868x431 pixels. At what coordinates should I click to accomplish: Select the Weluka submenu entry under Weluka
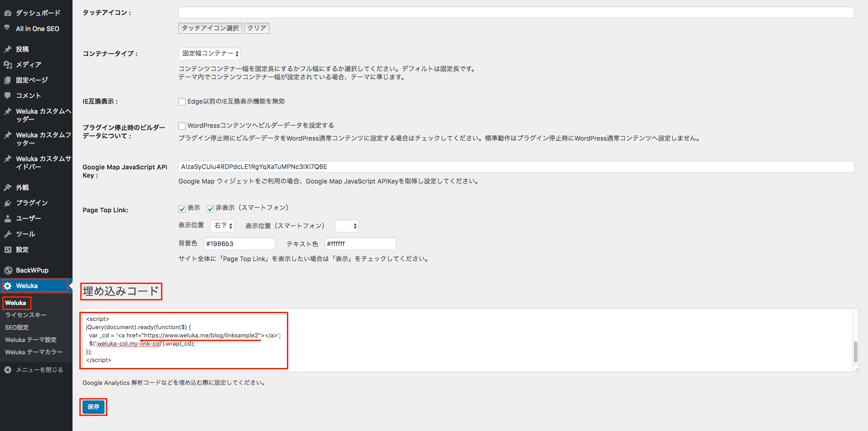[16, 303]
